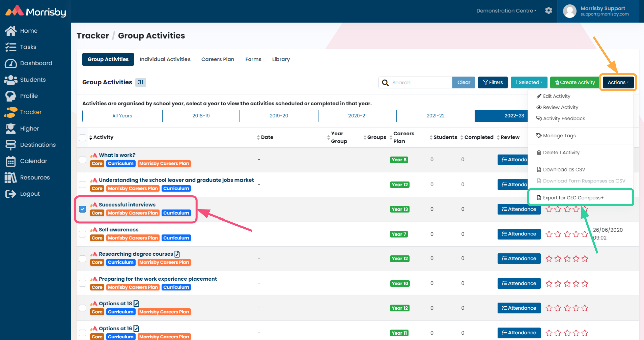The width and height of the screenshot is (644, 340).
Task: Open the Calendar icon in sidebar
Action: [11, 161]
